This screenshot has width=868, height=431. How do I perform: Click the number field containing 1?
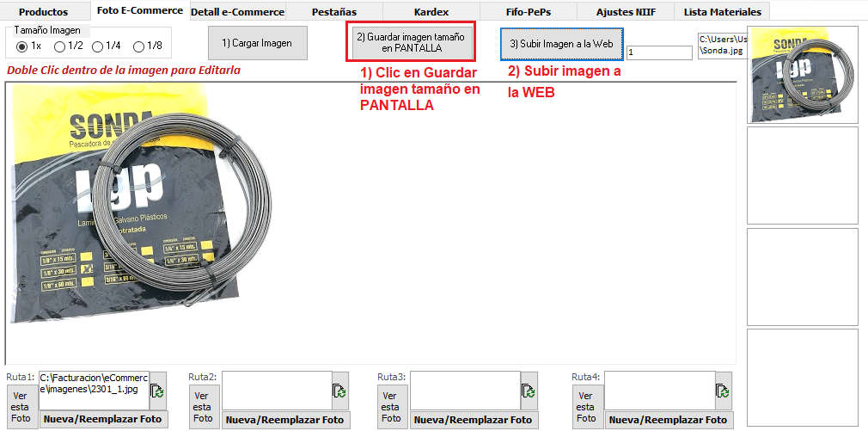(659, 52)
